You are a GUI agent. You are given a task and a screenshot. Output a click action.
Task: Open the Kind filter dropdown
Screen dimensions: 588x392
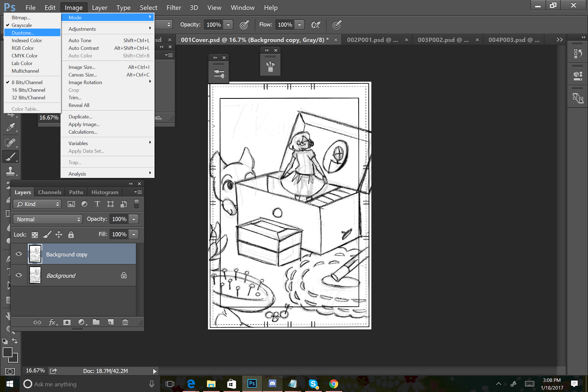click(x=37, y=204)
